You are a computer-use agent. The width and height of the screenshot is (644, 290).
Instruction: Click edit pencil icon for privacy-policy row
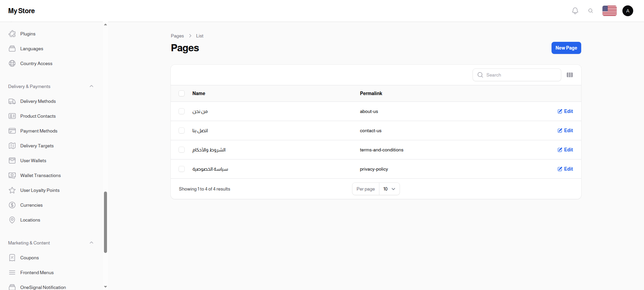[560, 169]
